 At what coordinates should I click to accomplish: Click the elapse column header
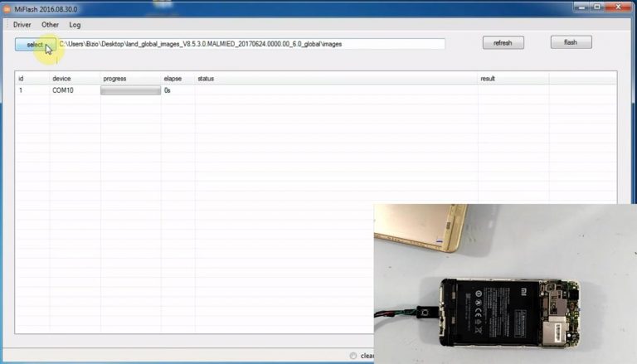pos(178,79)
